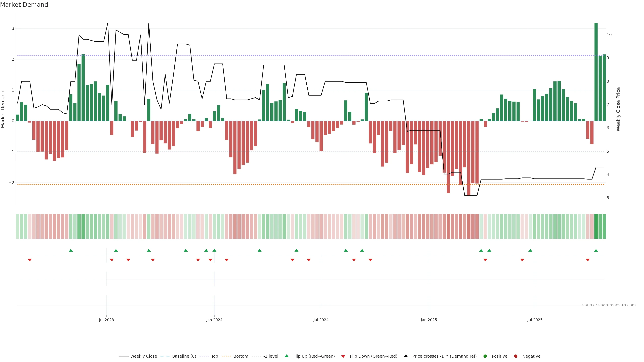Click the Jul 2025 axis label
644x362 pixels.
click(535, 320)
